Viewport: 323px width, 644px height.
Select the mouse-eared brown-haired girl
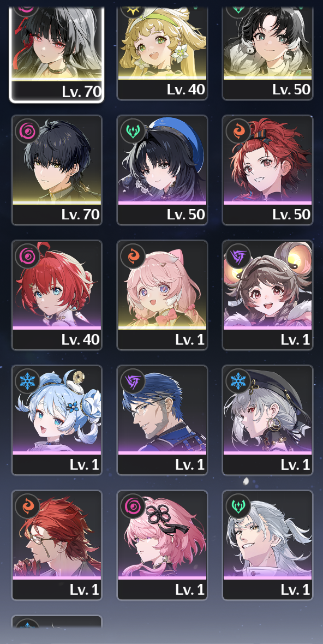pos(267,295)
